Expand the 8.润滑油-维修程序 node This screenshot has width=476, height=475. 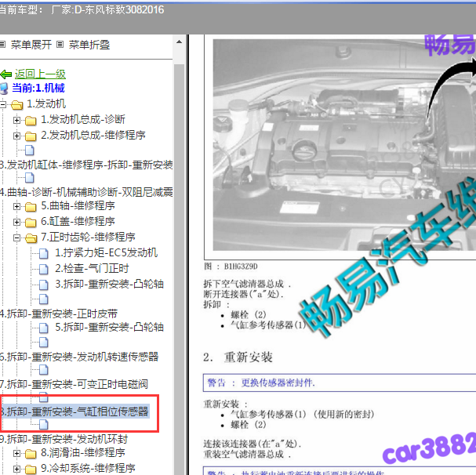[16, 454]
